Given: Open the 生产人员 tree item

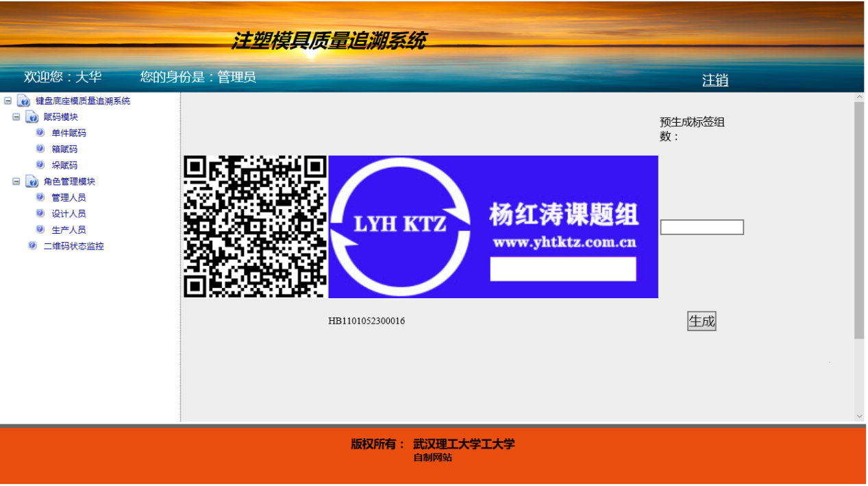Looking at the screenshot, I should pyautogui.click(x=69, y=230).
